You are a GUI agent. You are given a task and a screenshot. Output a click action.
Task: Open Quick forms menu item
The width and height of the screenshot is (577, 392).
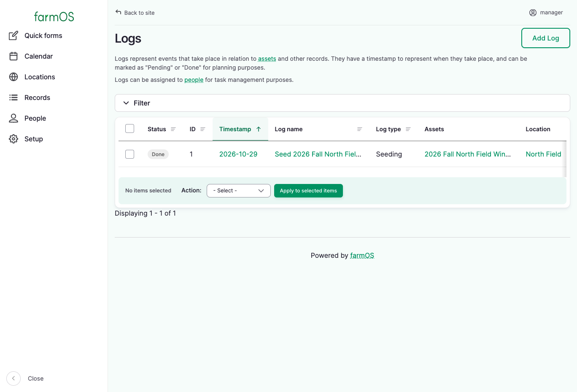(x=43, y=35)
